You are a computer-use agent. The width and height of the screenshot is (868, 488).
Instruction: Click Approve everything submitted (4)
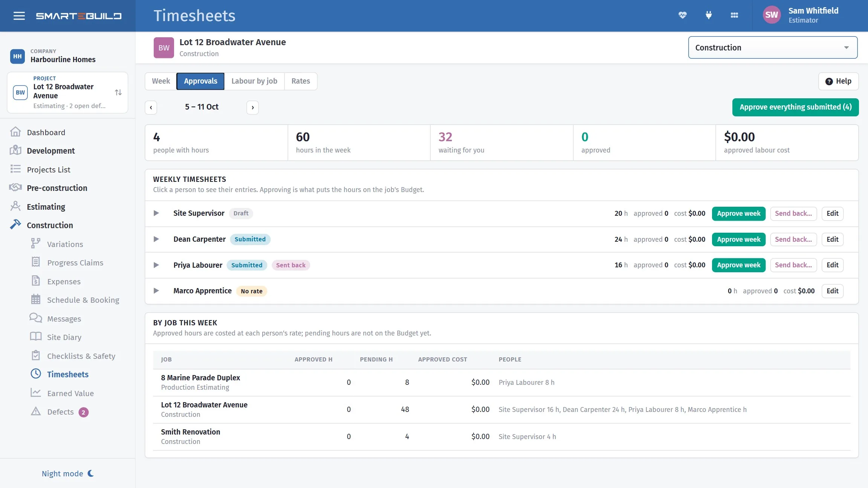pyautogui.click(x=795, y=107)
